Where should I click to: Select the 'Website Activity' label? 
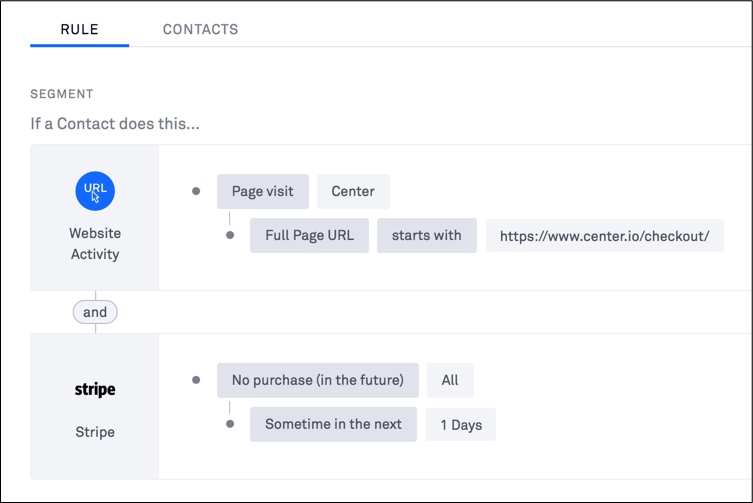(95, 244)
